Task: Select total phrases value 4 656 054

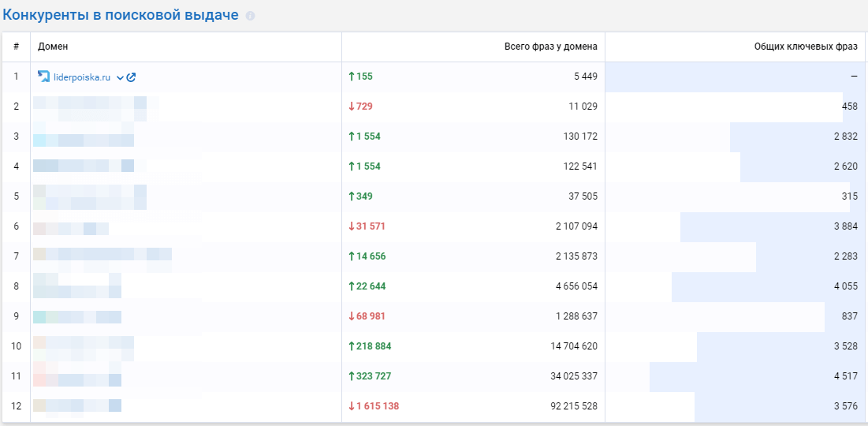Action: 578,286
